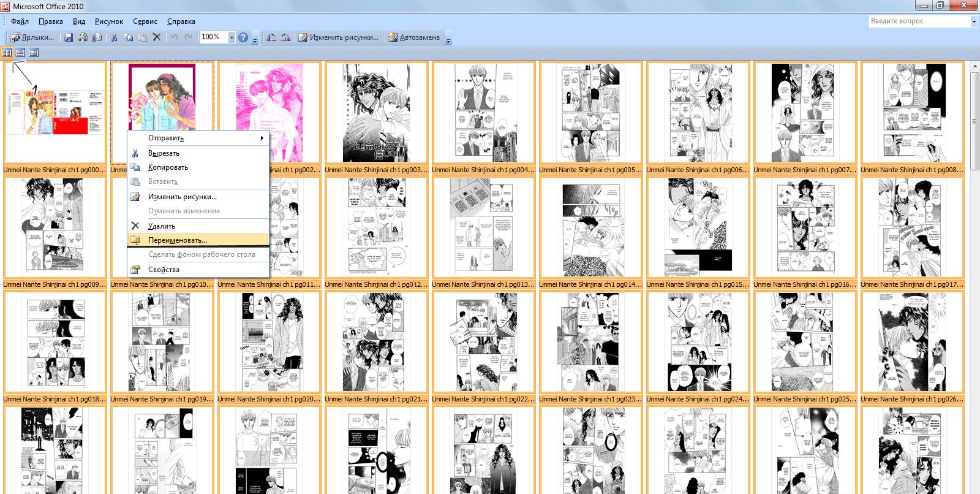Select the pg021 thumbnail image
Image resolution: width=980 pixels, height=494 pixels.
(376, 342)
